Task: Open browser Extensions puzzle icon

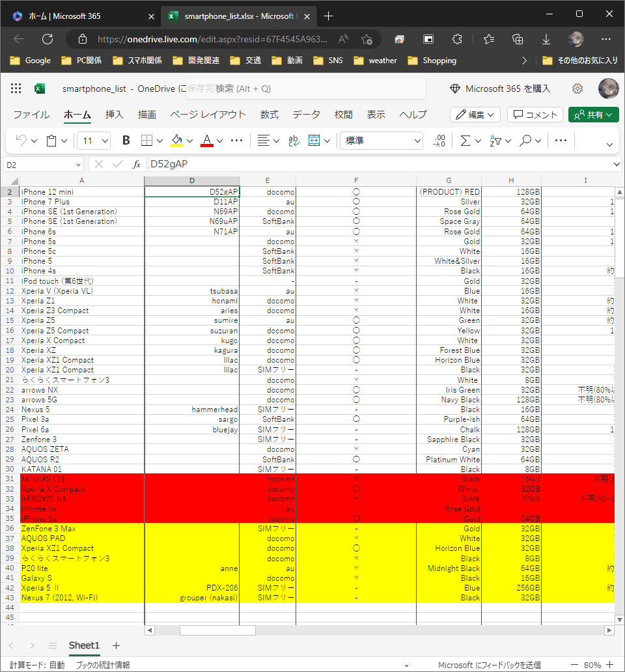Action: pos(457,40)
